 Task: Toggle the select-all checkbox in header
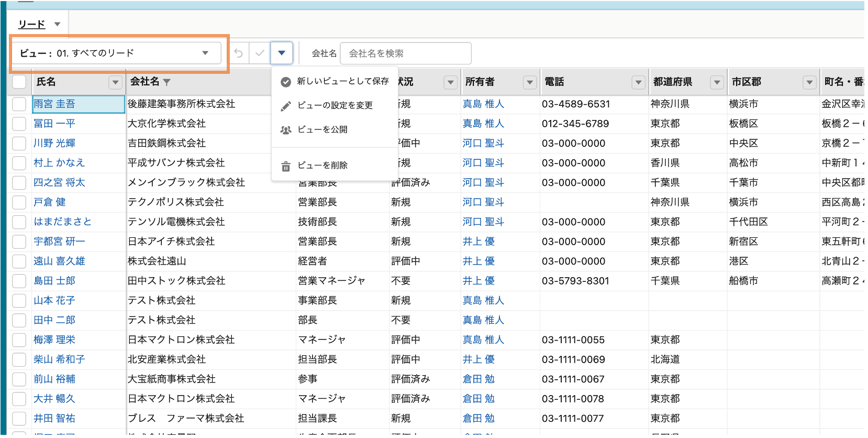pos(19,82)
